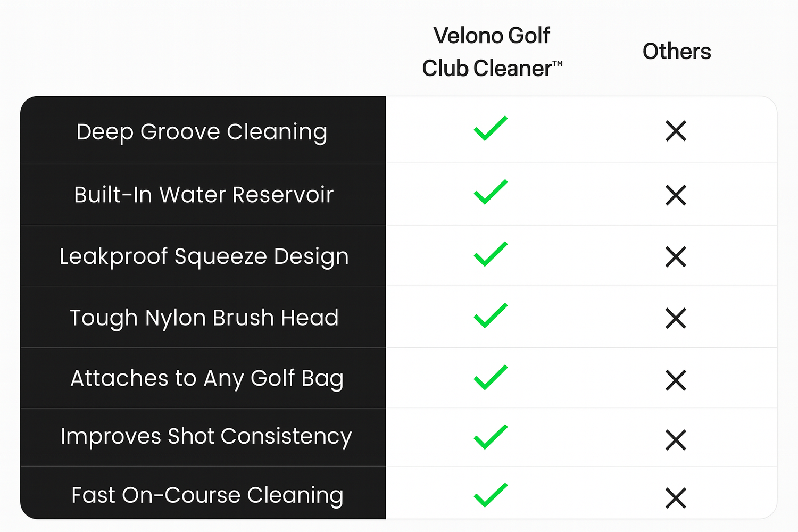
Task: Click the green checkmark for Improves Shot Consistency
Action: (x=490, y=437)
